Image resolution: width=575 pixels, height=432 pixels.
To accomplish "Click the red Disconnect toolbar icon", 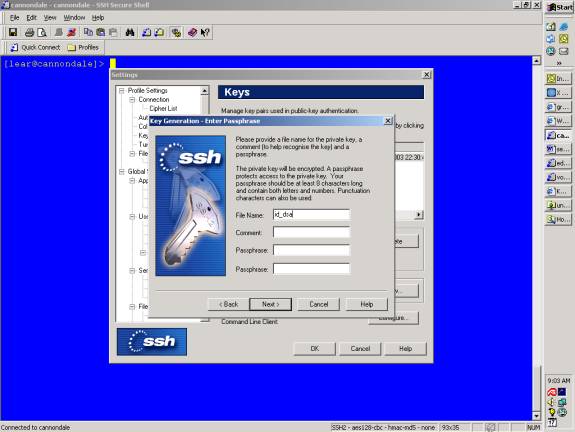I will pos(72,32).
